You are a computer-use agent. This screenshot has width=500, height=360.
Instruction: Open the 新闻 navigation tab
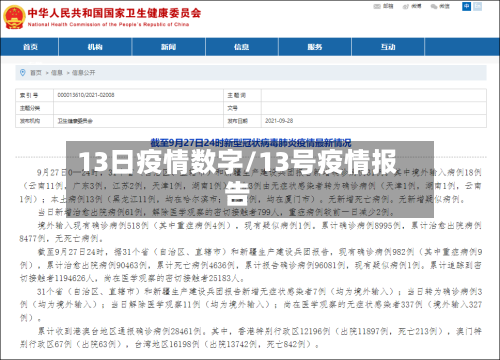click(x=168, y=47)
